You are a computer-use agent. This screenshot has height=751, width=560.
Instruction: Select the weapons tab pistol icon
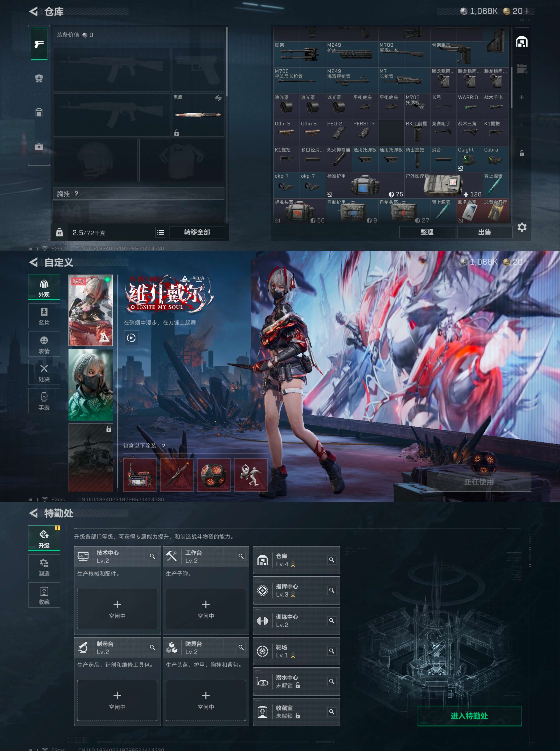pyautogui.click(x=39, y=44)
